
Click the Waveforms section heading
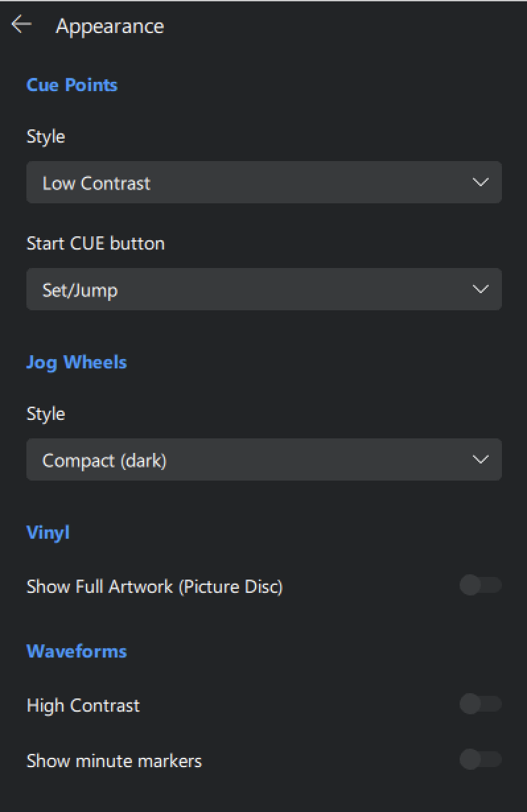[76, 651]
